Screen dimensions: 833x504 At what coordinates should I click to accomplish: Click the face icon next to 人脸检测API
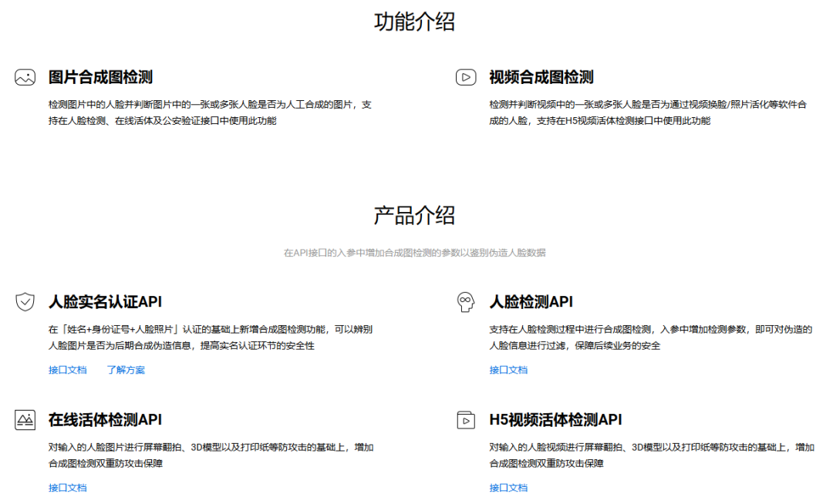[x=466, y=302]
